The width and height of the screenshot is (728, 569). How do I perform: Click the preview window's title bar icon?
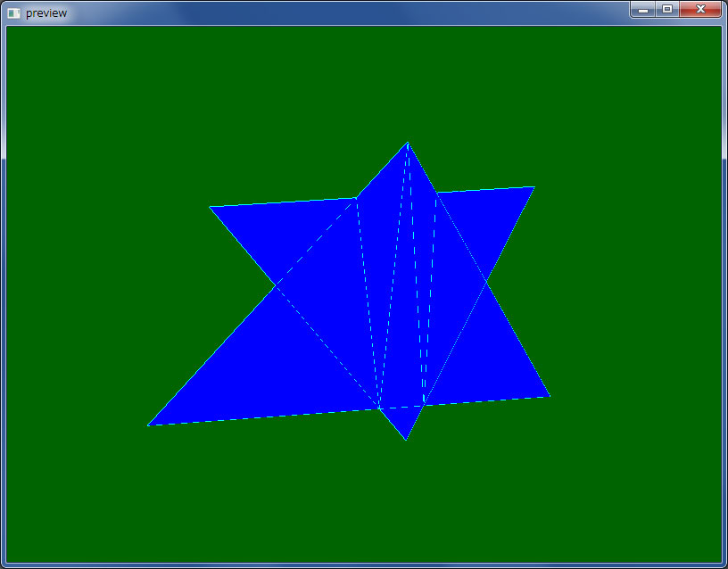[x=13, y=12]
